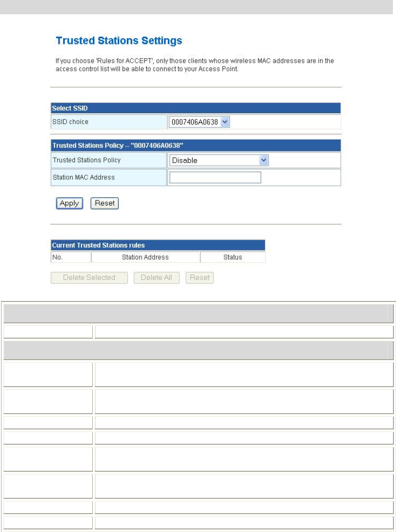Screen dimensions: 396x532
Task: Click the Reset button next to Apply
Action: point(104,203)
